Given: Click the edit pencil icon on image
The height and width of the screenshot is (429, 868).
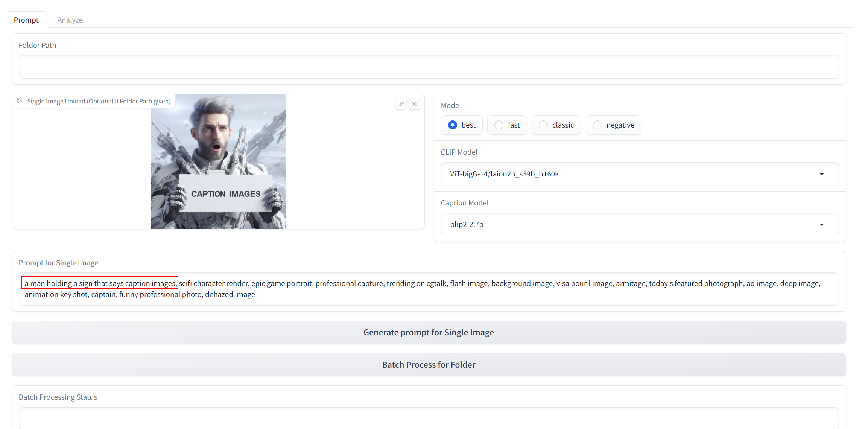Looking at the screenshot, I should point(401,104).
